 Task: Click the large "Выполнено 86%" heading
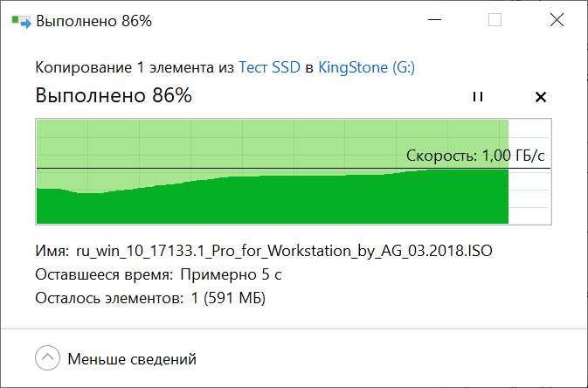coord(114,95)
